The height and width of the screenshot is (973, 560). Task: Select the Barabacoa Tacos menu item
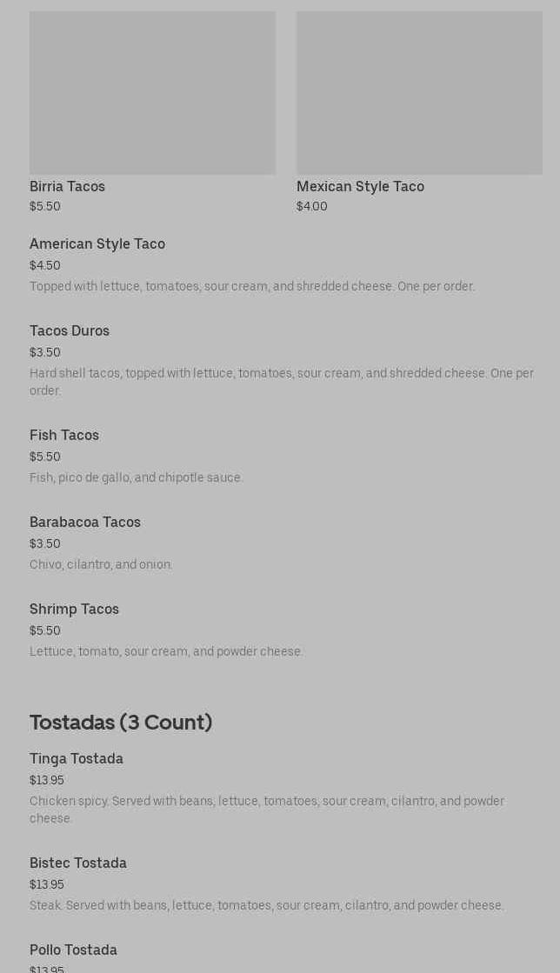coord(85,523)
